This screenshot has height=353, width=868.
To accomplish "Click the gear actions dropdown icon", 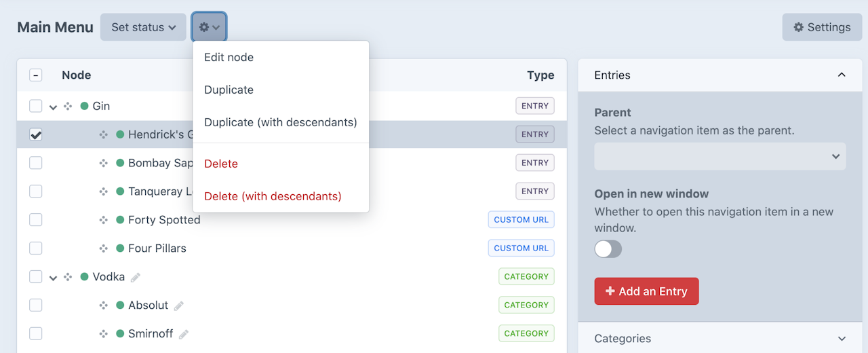I will (209, 27).
